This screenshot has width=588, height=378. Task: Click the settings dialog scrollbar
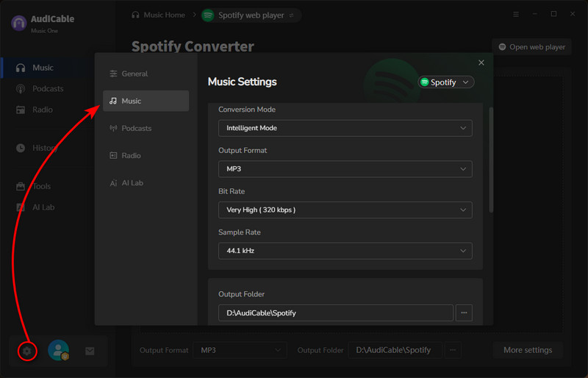tap(491, 160)
